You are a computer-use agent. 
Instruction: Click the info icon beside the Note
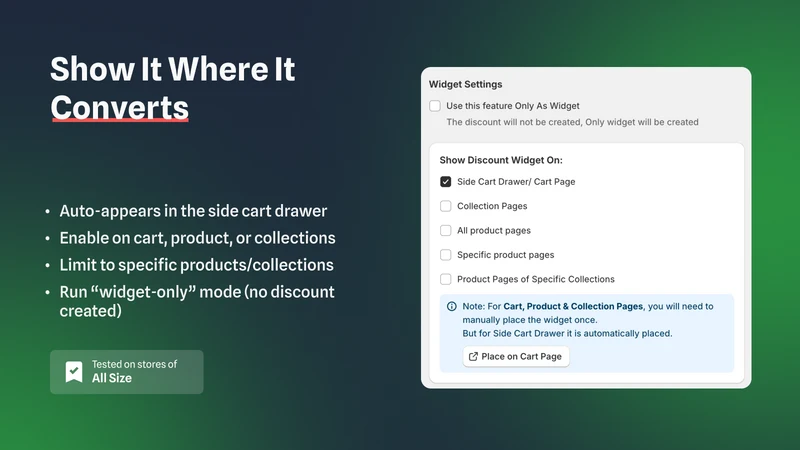452,306
